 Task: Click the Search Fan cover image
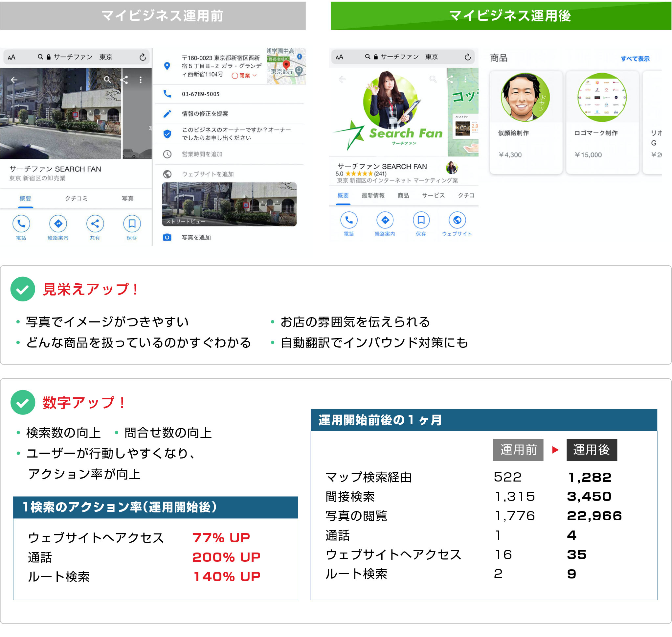coord(388,112)
